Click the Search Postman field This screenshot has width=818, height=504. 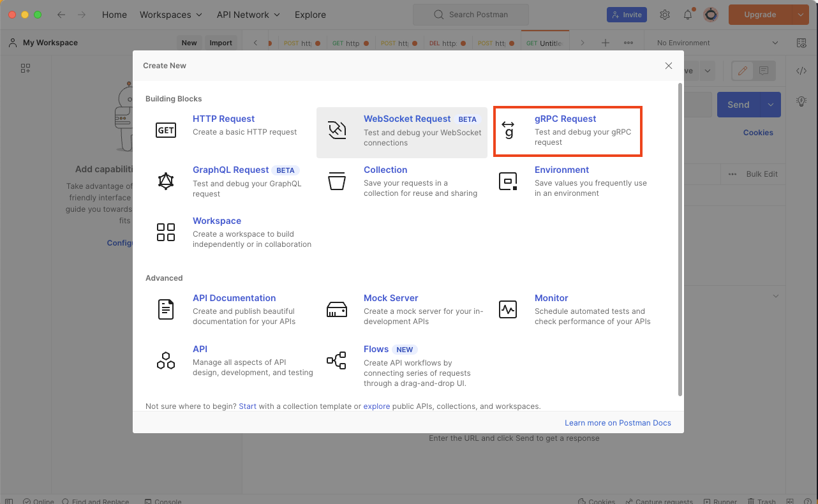coord(471,15)
